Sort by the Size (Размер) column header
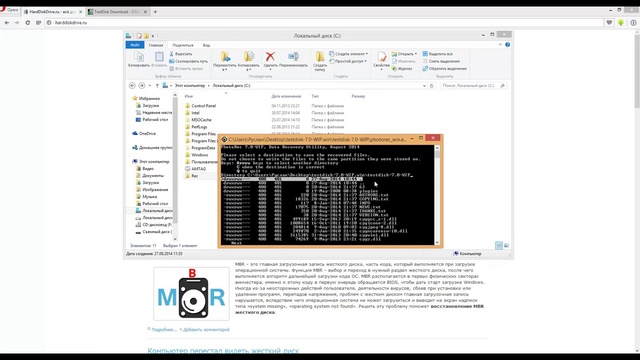The height and width of the screenshot is (360, 640). coord(358,96)
